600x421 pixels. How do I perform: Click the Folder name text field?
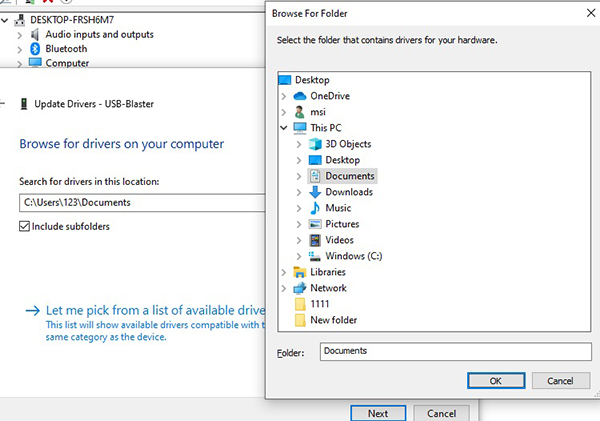tap(454, 351)
